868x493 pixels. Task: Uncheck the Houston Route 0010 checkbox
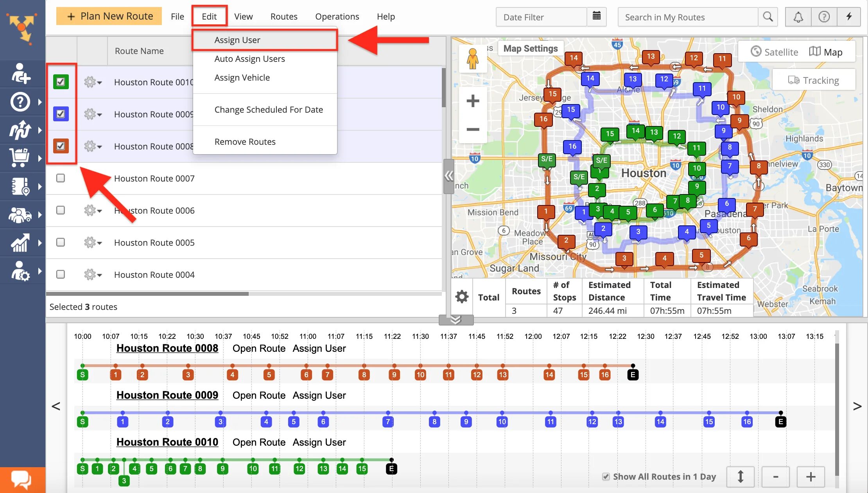coord(61,82)
